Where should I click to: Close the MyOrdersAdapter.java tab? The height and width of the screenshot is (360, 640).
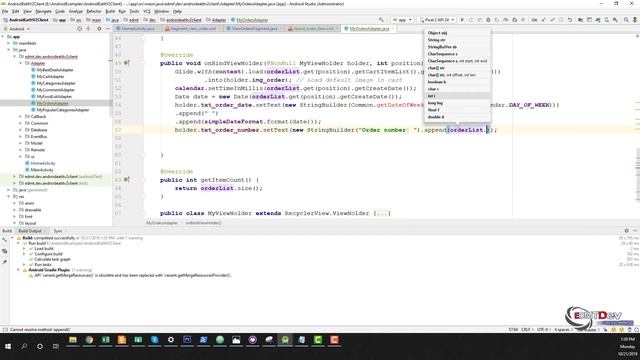(393, 29)
